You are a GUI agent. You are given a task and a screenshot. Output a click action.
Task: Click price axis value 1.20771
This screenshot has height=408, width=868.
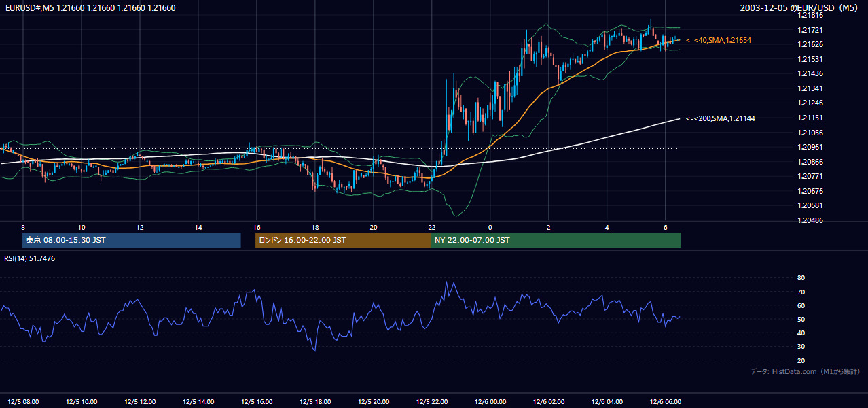(810, 176)
